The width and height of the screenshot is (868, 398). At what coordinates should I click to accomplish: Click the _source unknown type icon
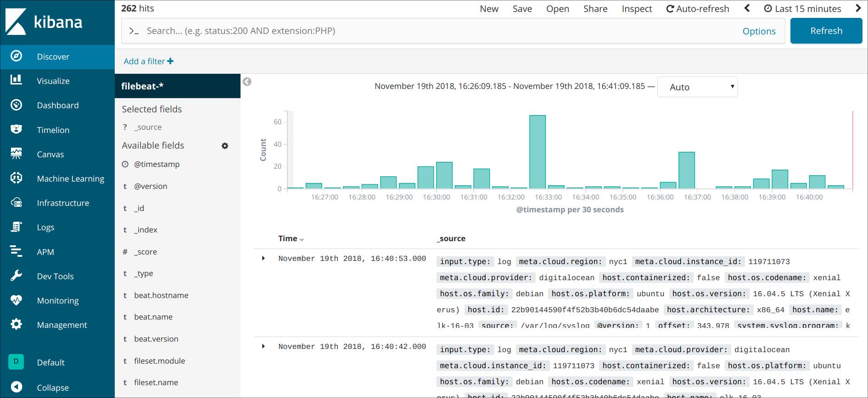pos(125,127)
